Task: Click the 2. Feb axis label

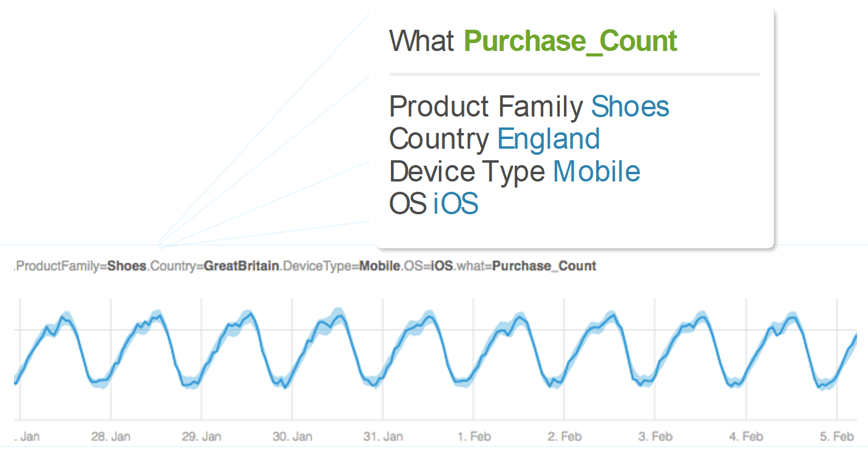Action: point(565,436)
